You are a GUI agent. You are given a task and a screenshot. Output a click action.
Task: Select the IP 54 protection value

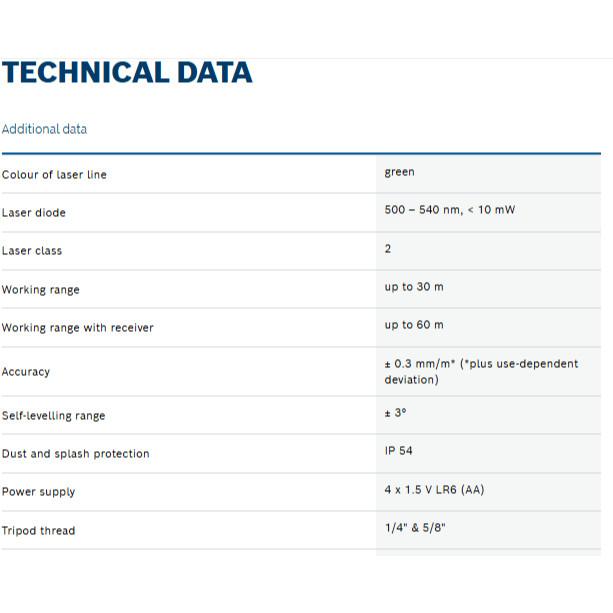point(398,451)
